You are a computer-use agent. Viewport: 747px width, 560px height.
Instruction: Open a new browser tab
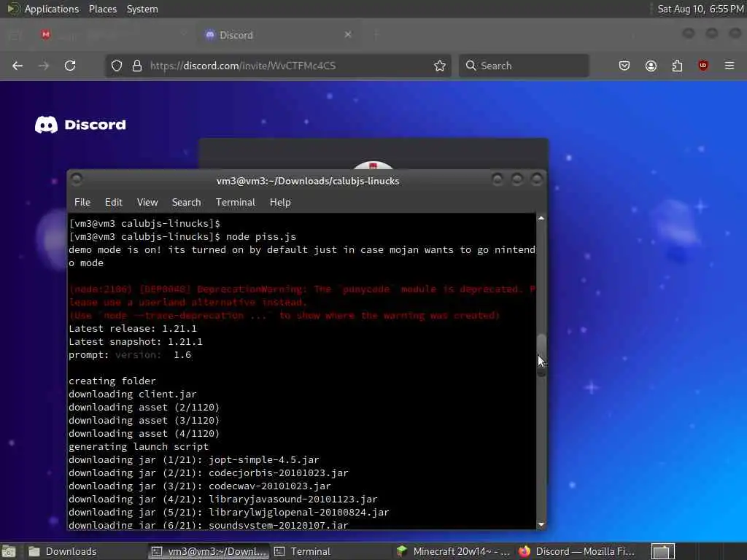[376, 35]
